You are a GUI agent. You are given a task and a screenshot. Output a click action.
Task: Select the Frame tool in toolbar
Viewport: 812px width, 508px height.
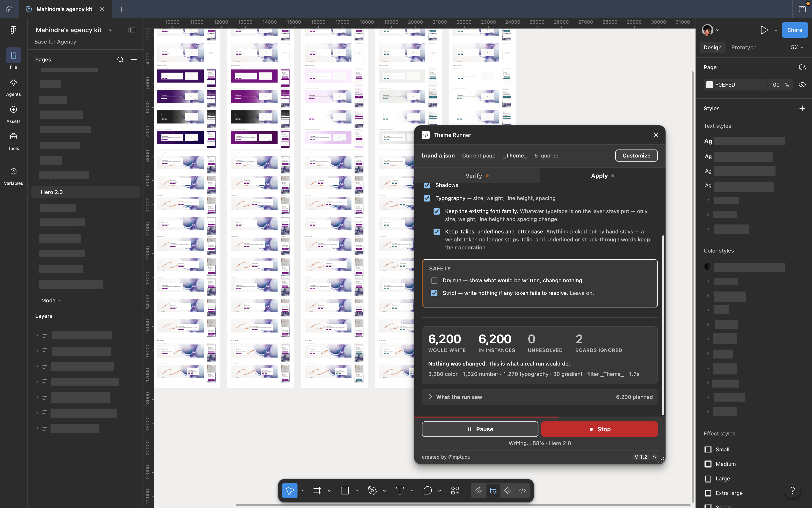pos(317,491)
